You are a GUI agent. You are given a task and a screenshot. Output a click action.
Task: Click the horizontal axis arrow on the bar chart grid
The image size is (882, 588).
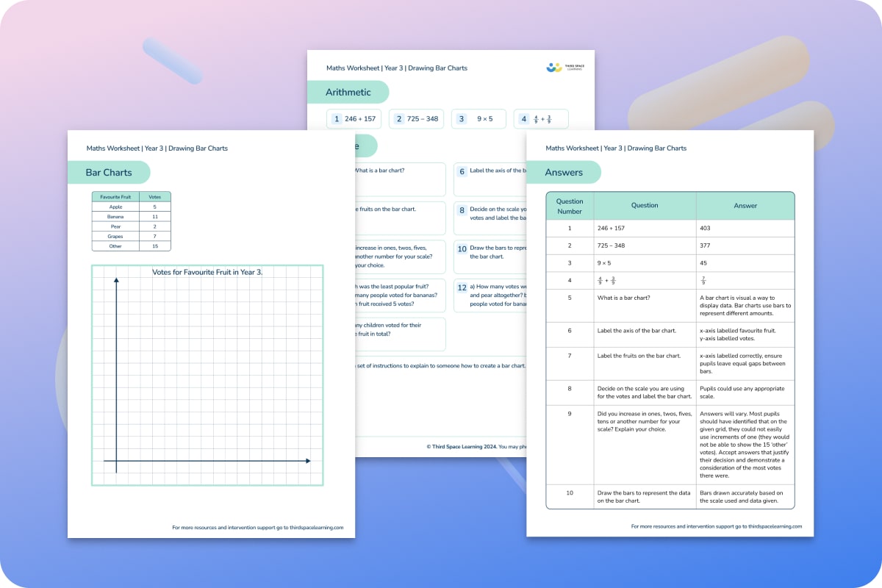point(207,461)
